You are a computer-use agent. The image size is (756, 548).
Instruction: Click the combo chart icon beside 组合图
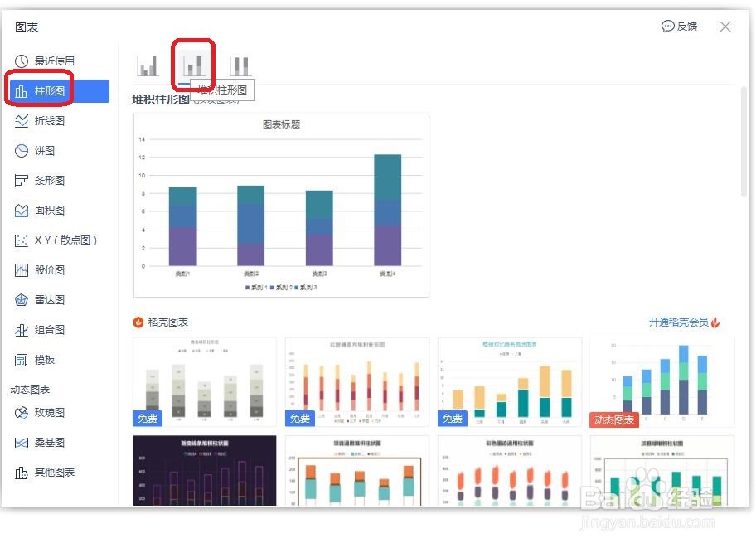tap(22, 330)
